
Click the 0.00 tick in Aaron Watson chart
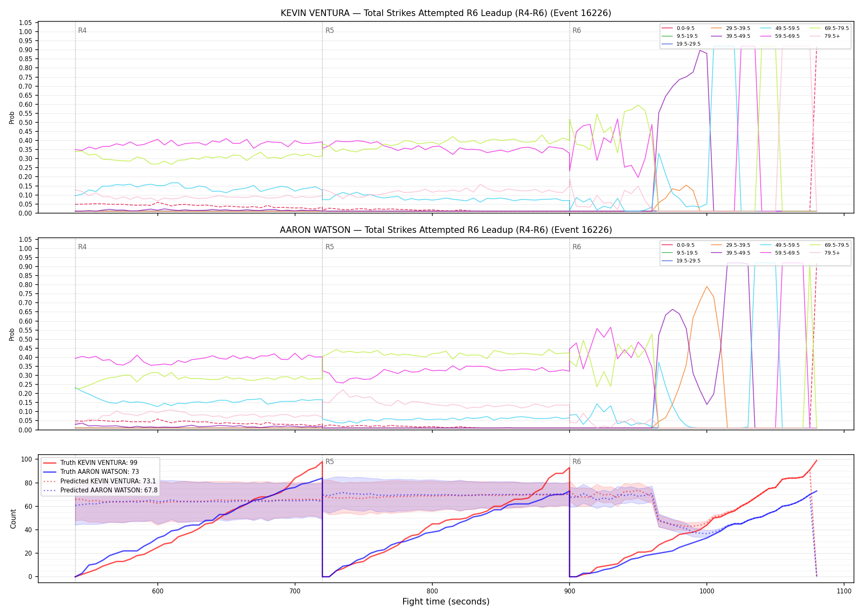[25, 430]
